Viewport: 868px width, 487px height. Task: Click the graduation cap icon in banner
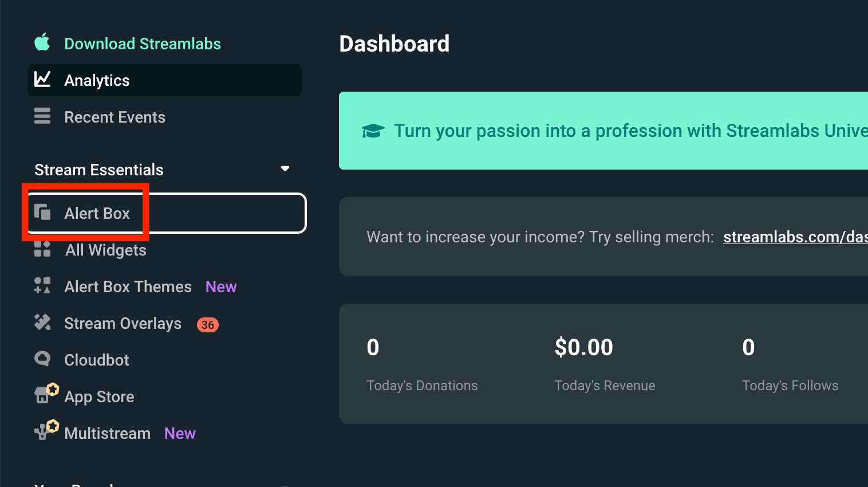point(373,131)
